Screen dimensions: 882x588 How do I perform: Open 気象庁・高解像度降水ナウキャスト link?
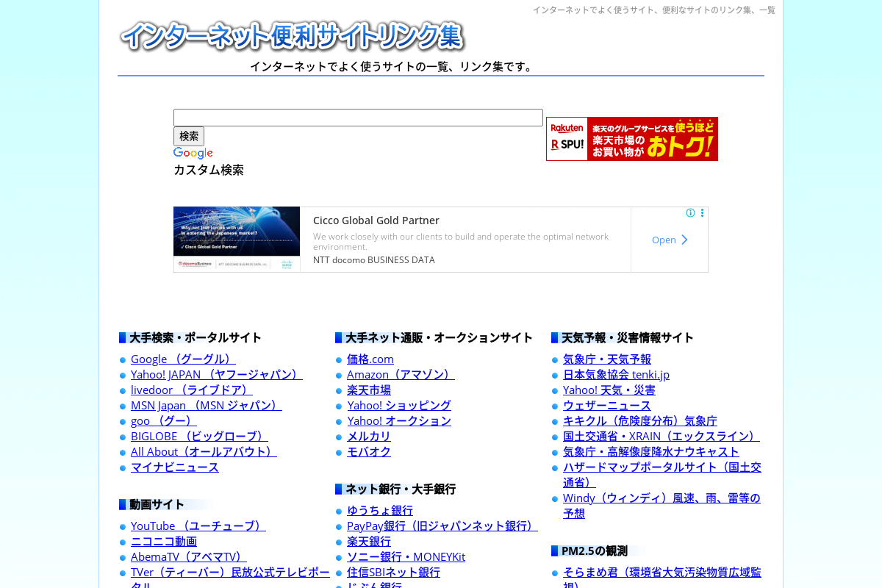click(x=651, y=452)
